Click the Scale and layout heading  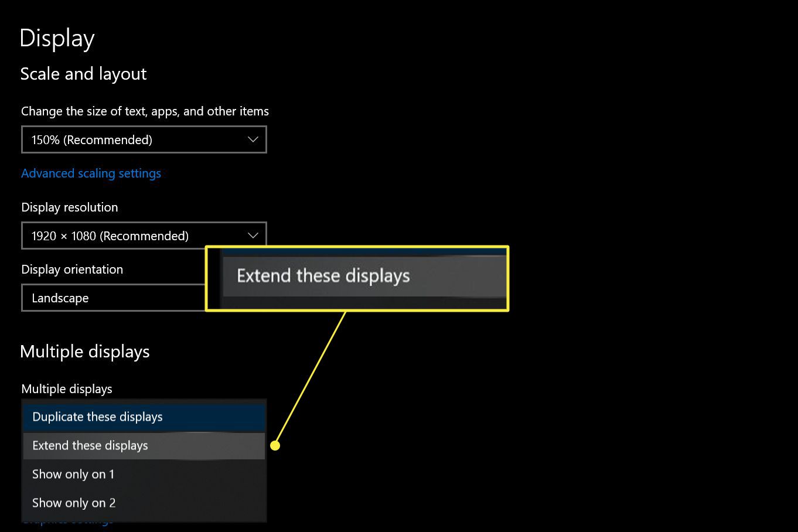[83, 74]
